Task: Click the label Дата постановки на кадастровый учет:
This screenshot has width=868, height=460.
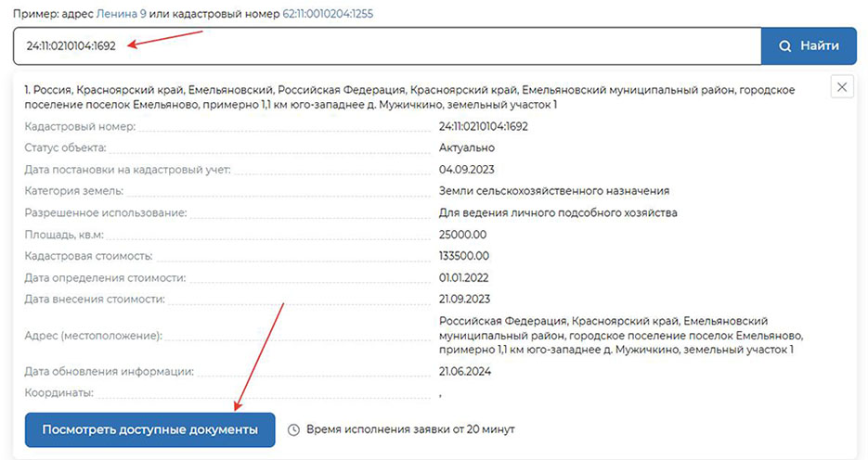Action: (x=127, y=170)
